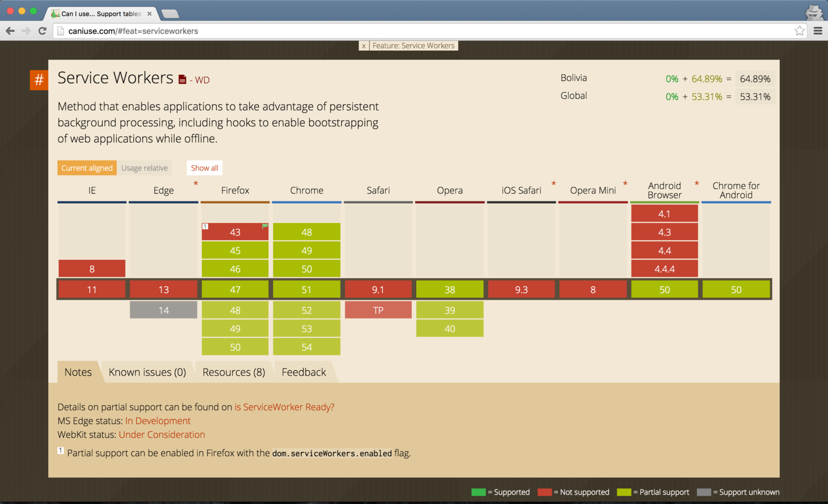This screenshot has height=504, width=828.
Task: Select the Android Browser 4.1 cell
Action: coord(664,213)
